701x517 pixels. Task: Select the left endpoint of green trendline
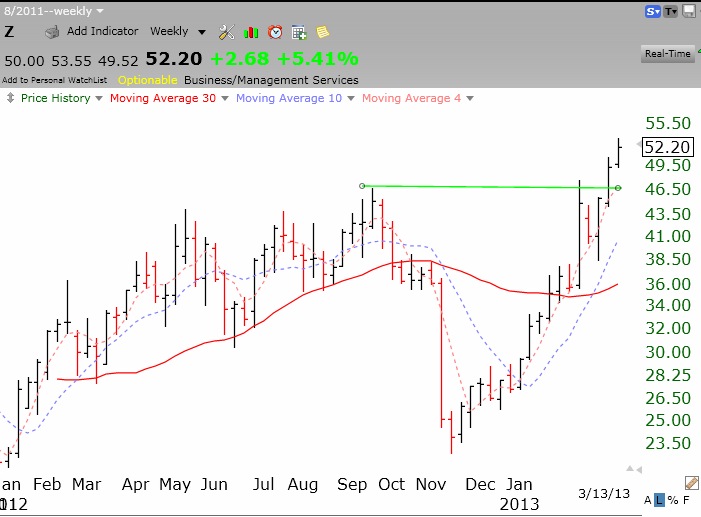[x=362, y=186]
